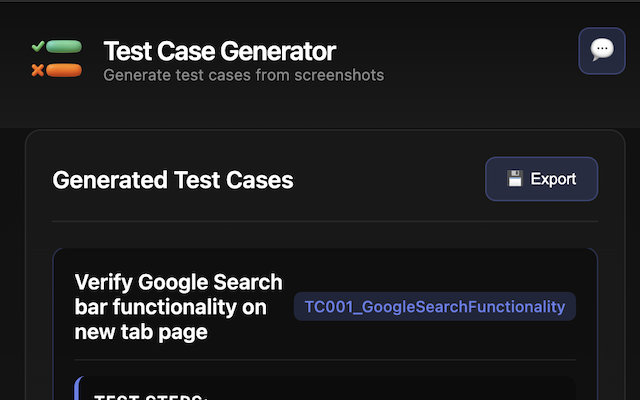Export the generated test cases

(541, 179)
